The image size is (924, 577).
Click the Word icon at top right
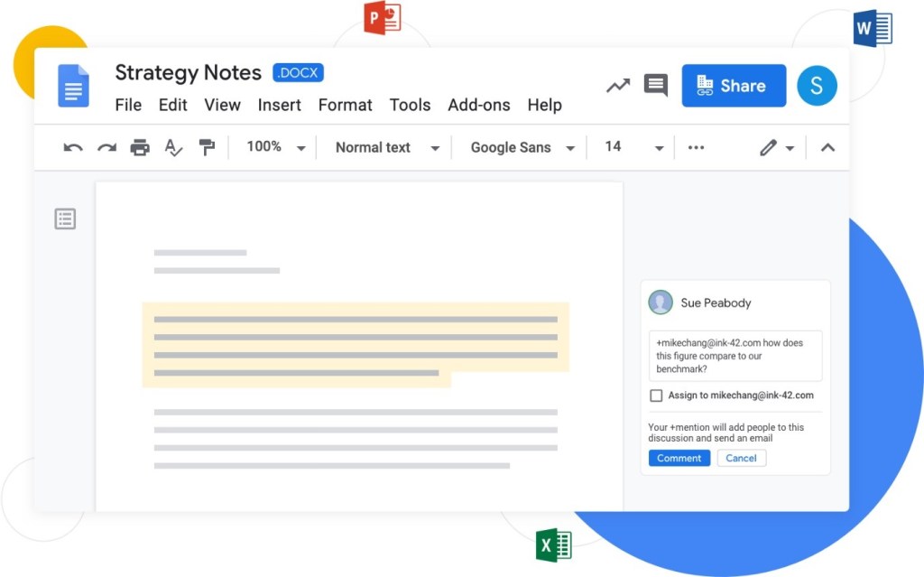click(873, 28)
